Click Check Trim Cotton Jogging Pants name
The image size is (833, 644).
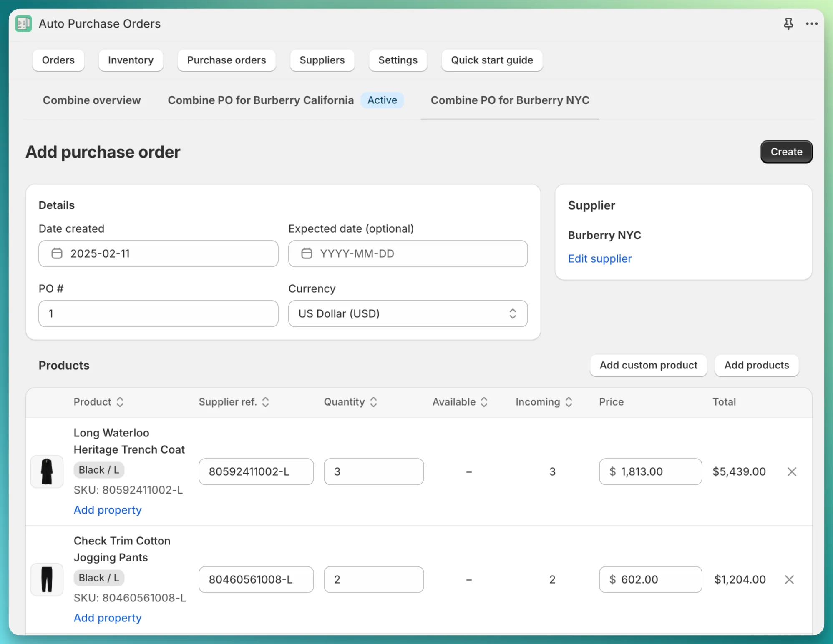[122, 549]
